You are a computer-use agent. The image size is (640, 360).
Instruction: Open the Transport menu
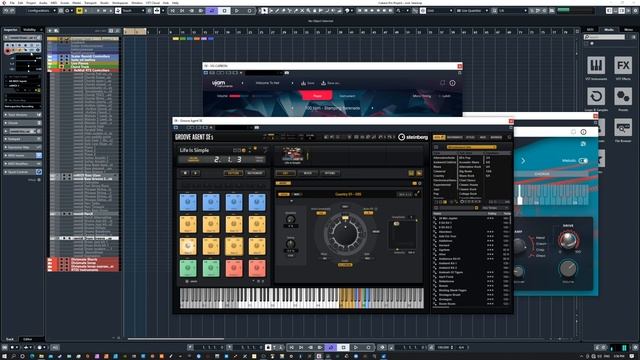90,2
